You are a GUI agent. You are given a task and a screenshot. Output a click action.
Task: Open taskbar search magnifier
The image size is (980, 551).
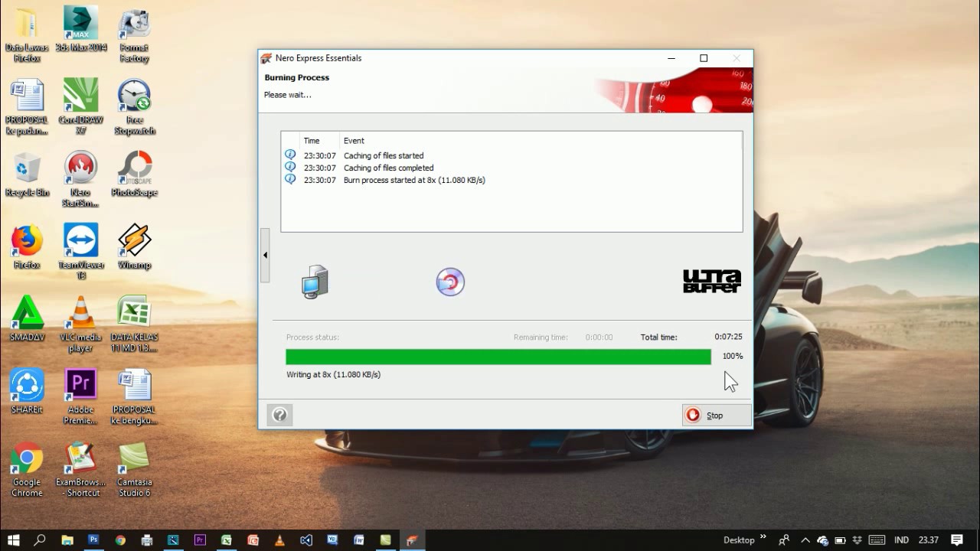tap(40, 540)
